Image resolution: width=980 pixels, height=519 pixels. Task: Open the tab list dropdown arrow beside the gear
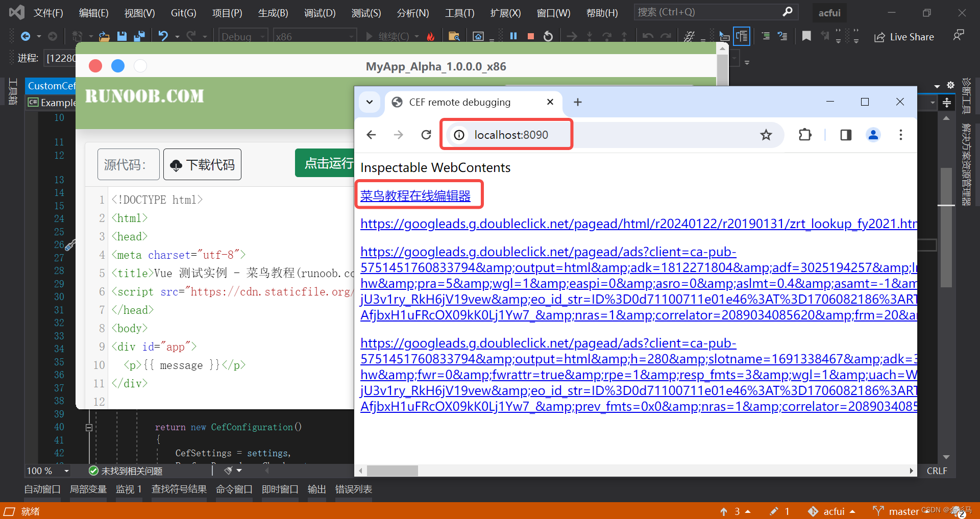click(x=937, y=86)
